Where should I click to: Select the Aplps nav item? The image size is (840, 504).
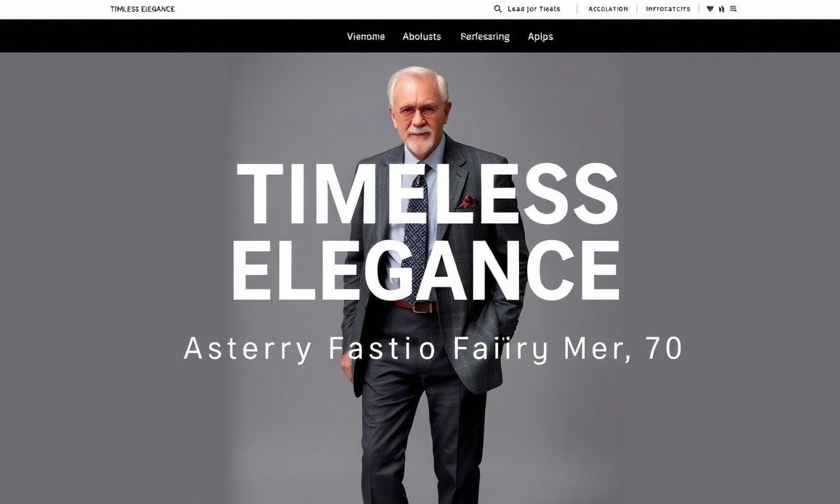click(x=540, y=37)
